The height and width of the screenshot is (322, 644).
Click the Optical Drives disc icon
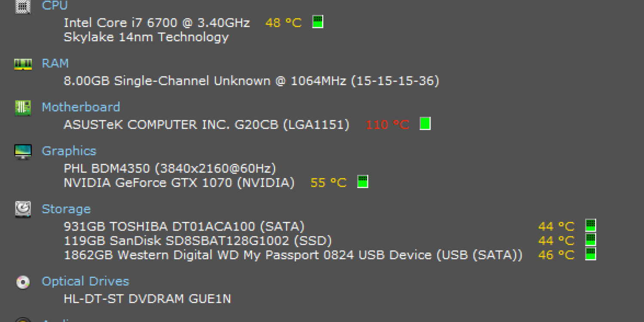(23, 282)
